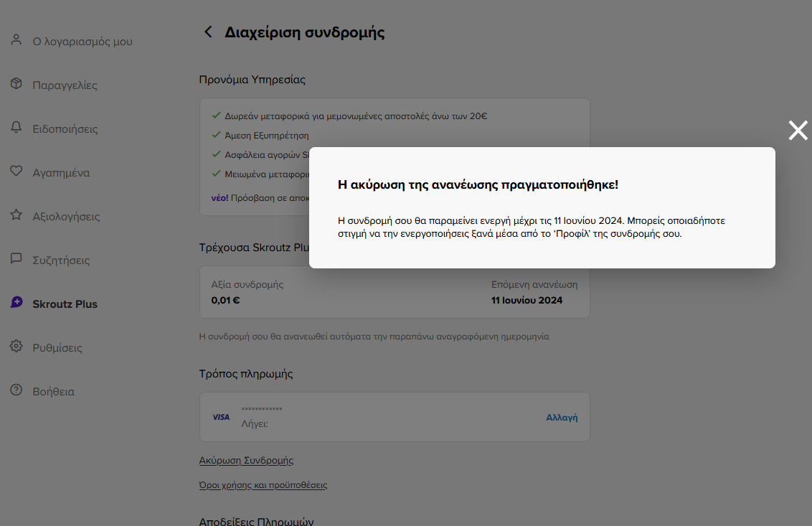This screenshot has width=812, height=526.
Task: Click the νέο! Πρόσβαση benefit line
Action: [x=260, y=198]
